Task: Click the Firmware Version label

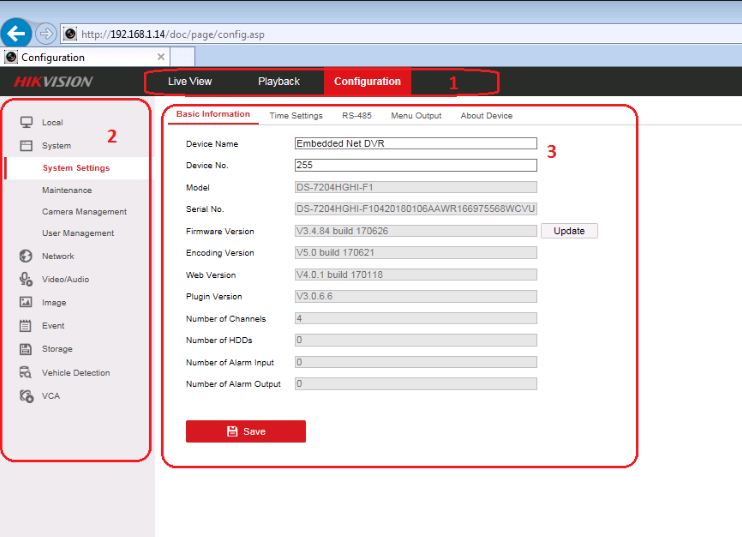Action: coord(220,231)
